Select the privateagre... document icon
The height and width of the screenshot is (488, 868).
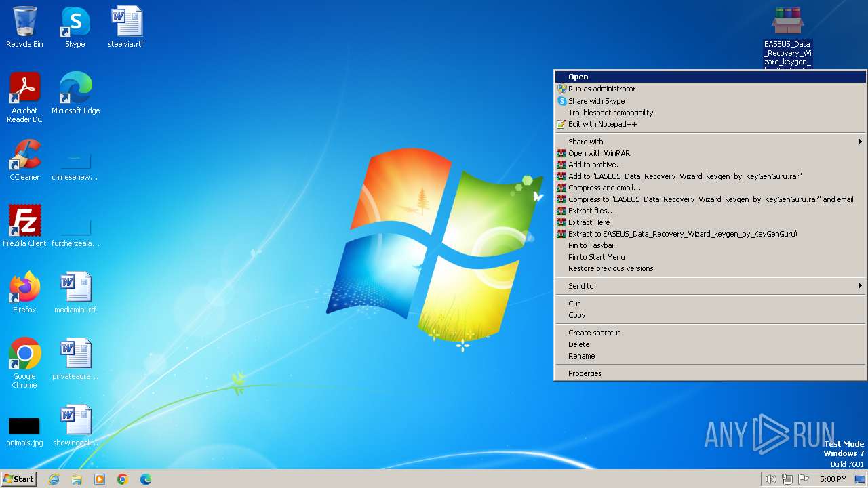[x=75, y=359]
